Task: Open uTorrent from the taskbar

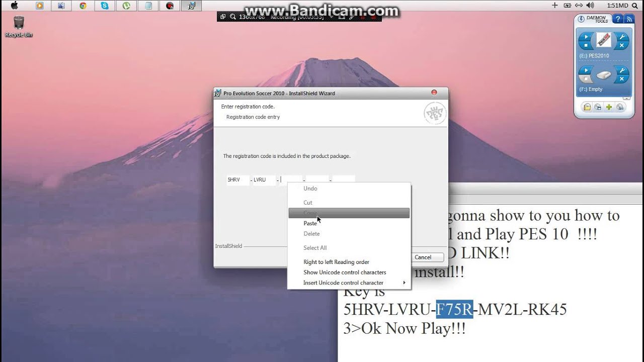Action: (126, 6)
